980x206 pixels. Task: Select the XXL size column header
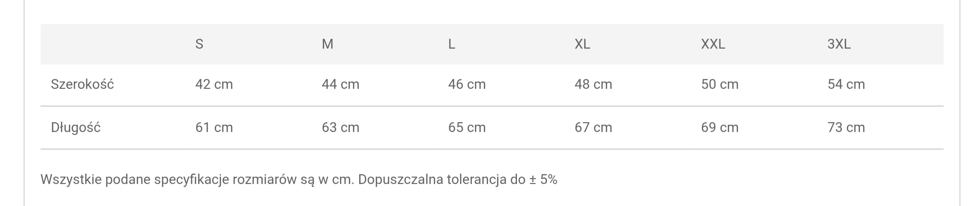coord(713,44)
